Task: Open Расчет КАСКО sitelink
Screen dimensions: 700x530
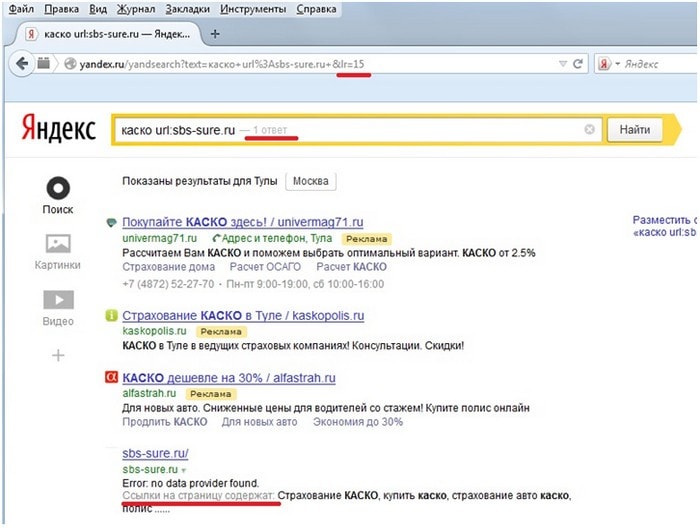Action: point(351,267)
